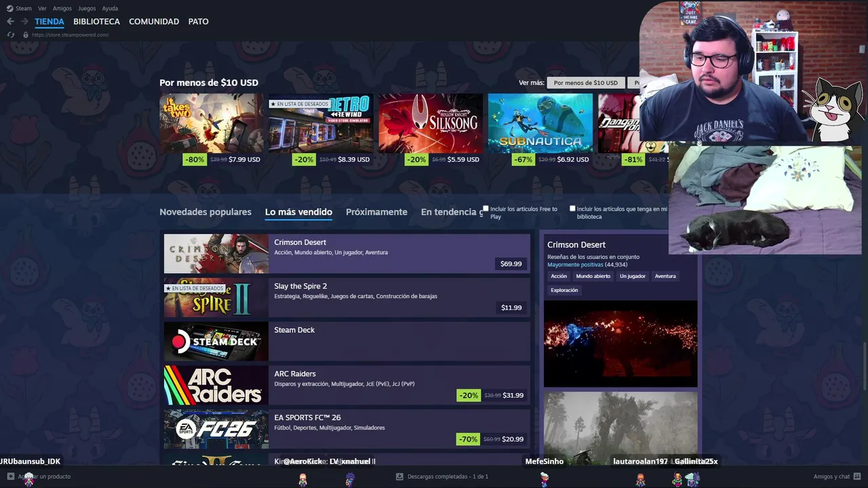Click the -70% FC 26 discount badge
Screen dimensions: 868x488
click(469, 439)
